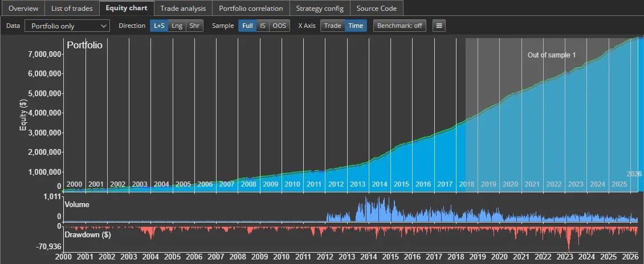Toggle direction to L+S
The height and width of the screenshot is (264, 644).
(159, 26)
